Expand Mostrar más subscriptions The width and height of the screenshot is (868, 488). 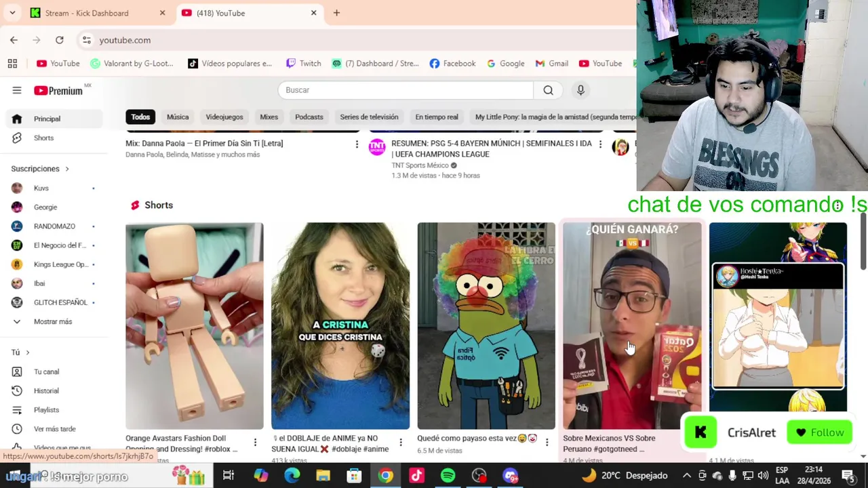pyautogui.click(x=54, y=321)
